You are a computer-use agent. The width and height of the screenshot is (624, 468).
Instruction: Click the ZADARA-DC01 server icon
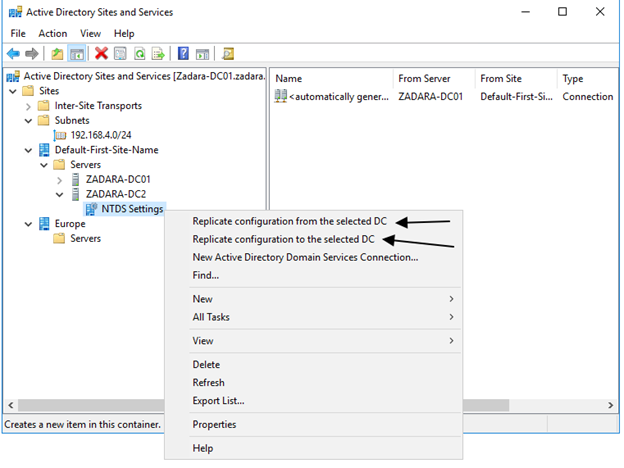[75, 179]
